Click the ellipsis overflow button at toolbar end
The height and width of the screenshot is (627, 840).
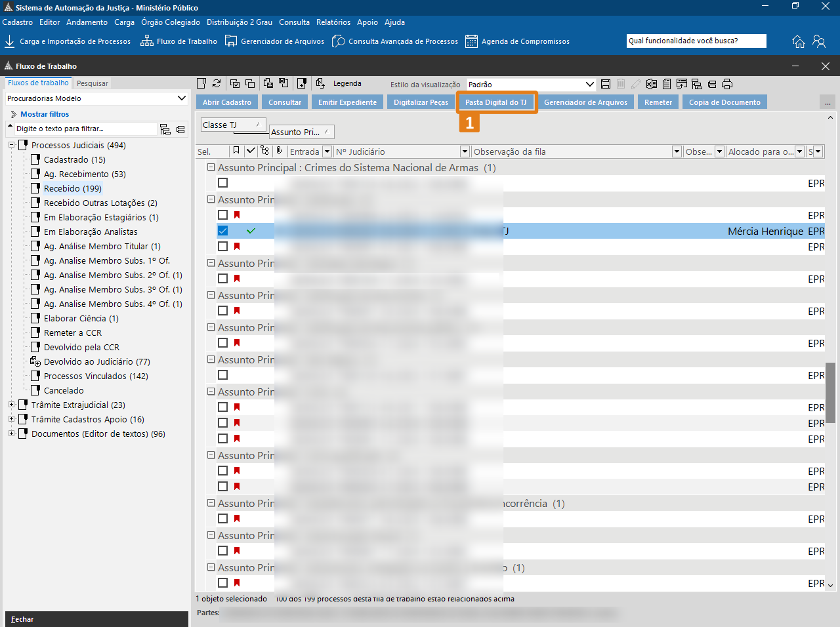click(828, 102)
